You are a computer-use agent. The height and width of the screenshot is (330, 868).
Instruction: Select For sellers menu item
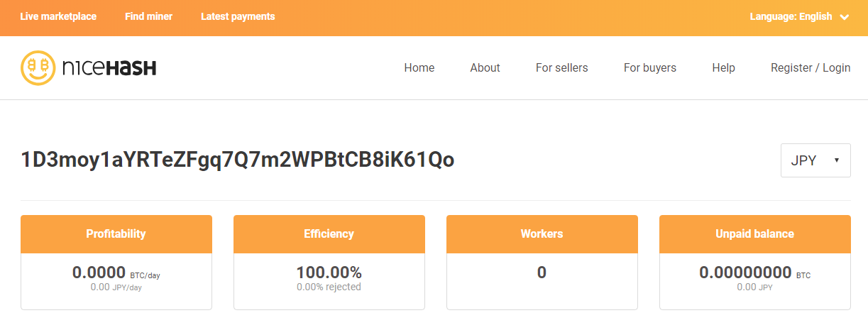point(561,68)
